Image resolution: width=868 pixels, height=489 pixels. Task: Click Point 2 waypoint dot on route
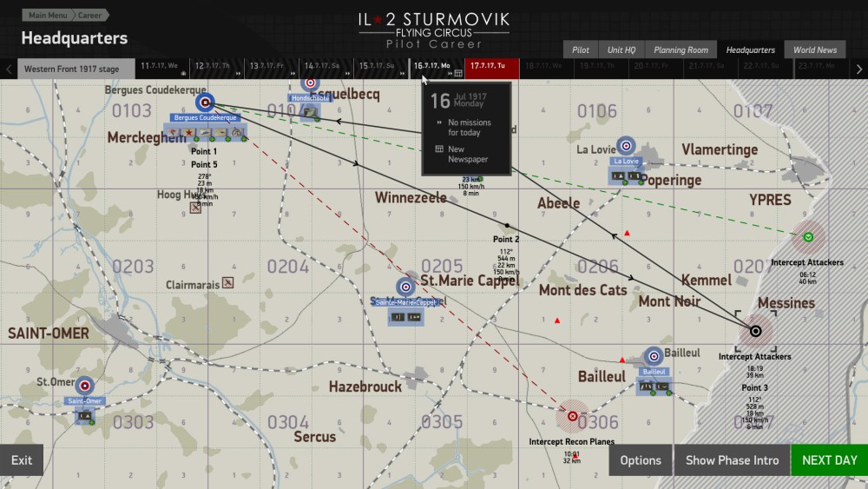point(507,226)
